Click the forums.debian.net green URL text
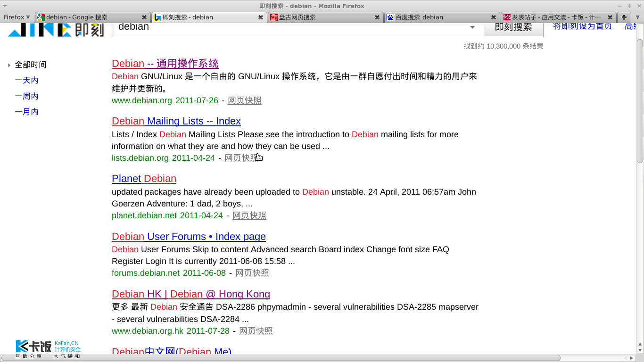Viewport: 644px width, 362px height. (146, 273)
